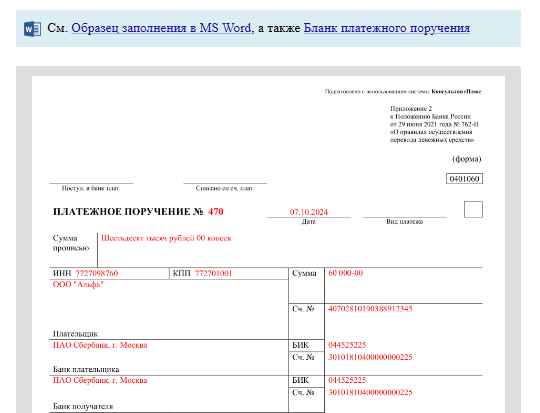
Task: Click the recipient bank correspondent account number
Action: [370, 392]
